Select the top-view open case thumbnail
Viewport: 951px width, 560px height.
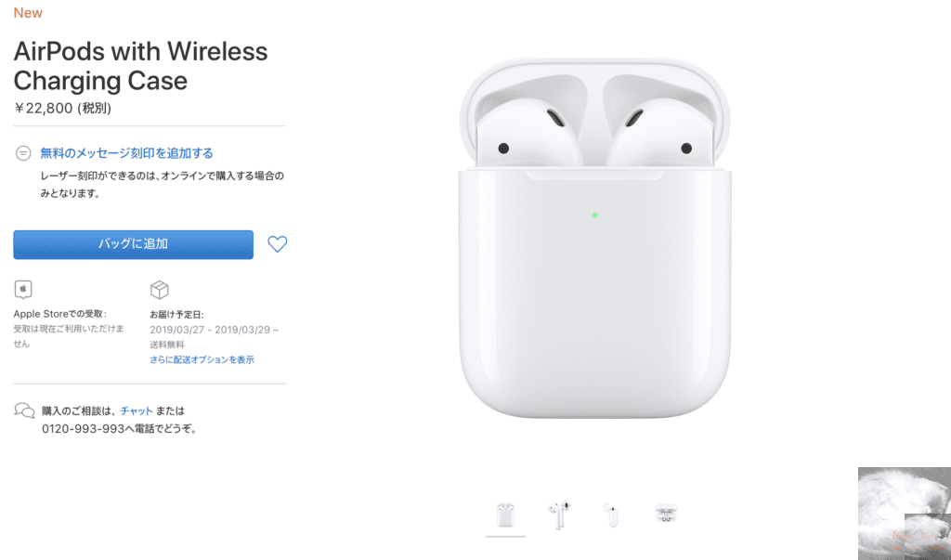666,514
